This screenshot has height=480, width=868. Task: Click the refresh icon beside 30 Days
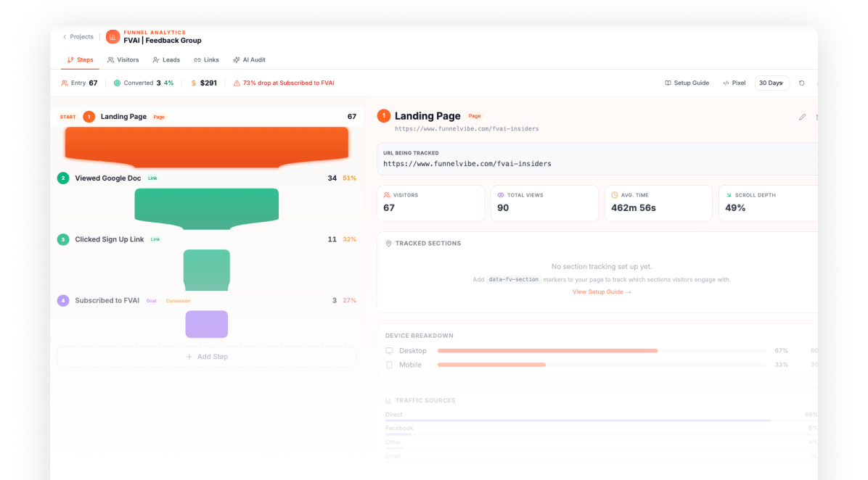801,83
